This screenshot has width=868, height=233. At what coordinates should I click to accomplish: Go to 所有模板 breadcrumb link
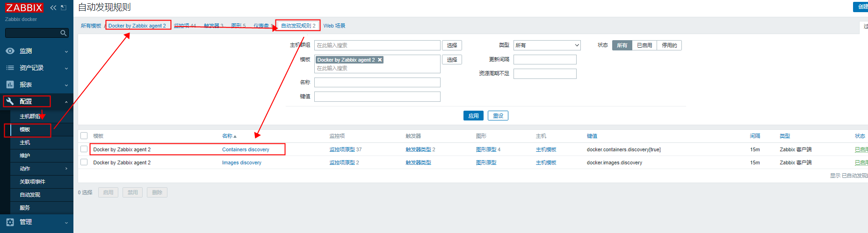tap(91, 26)
